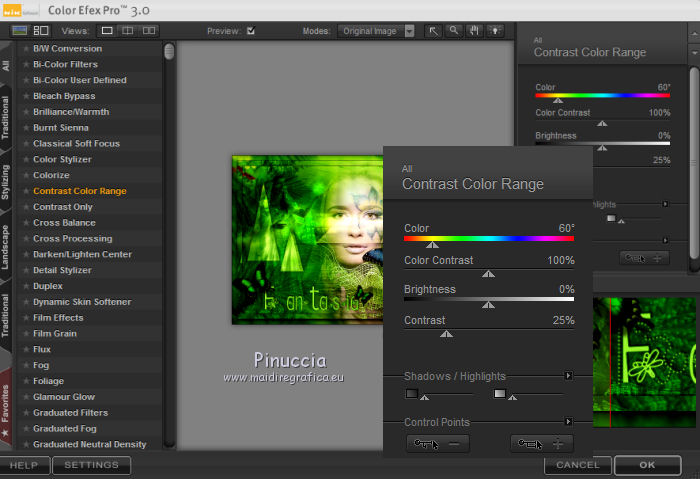This screenshot has width=700, height=479.
Task: Switch to split preview view
Action: click(129, 31)
